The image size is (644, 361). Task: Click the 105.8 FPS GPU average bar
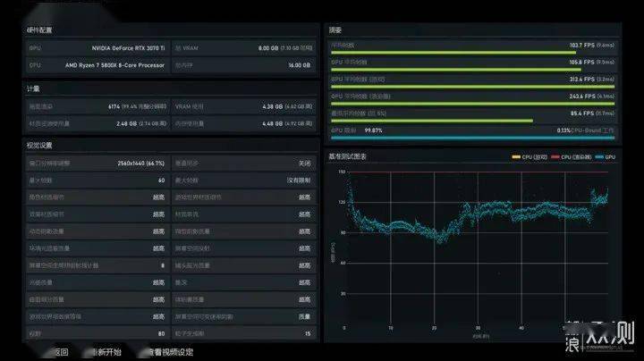(456, 70)
